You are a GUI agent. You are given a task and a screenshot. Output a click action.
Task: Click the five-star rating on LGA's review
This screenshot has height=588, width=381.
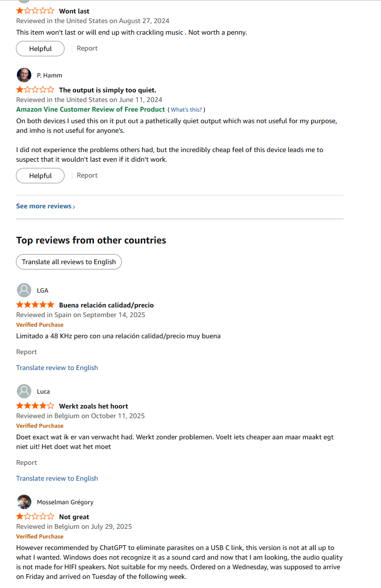[35, 305]
